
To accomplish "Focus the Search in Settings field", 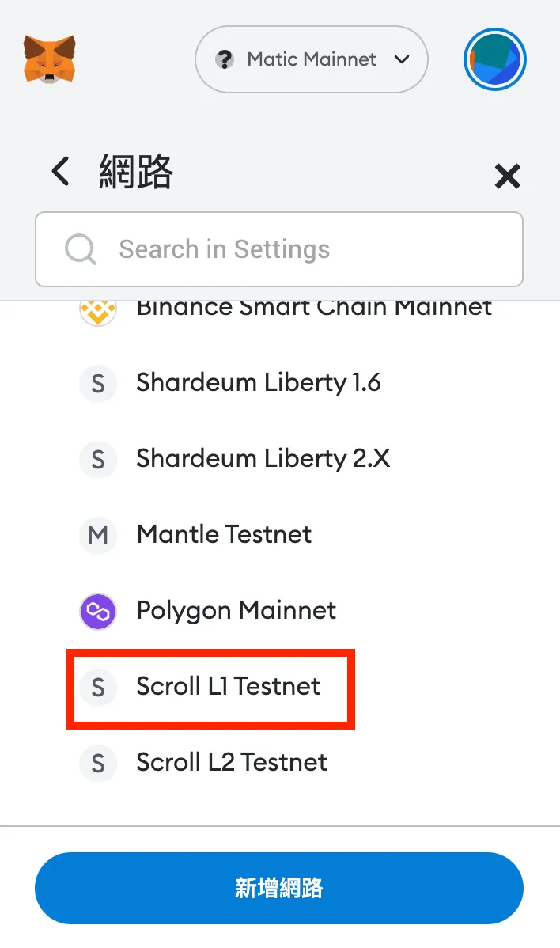I will coord(301,249).
